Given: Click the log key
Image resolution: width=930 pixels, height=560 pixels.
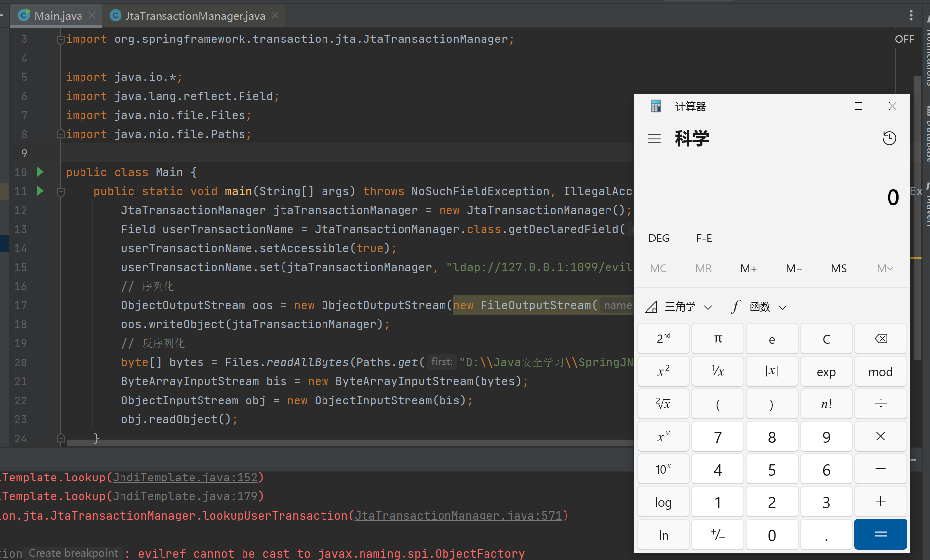Looking at the screenshot, I should coord(663,502).
